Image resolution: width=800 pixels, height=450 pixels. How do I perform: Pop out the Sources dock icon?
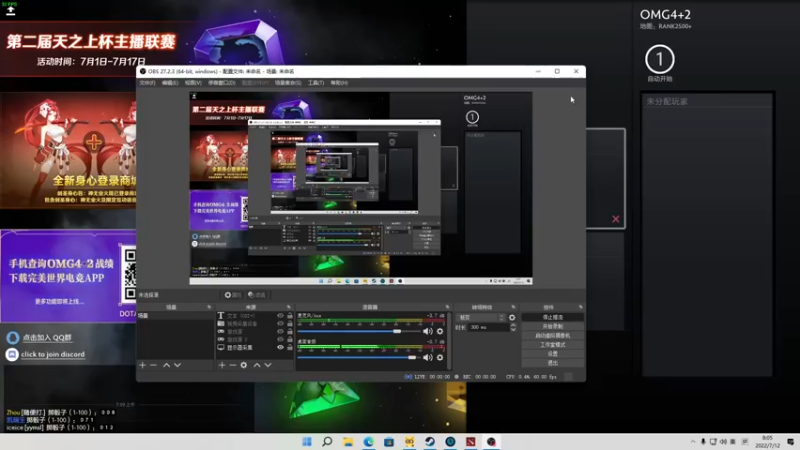click(x=288, y=307)
